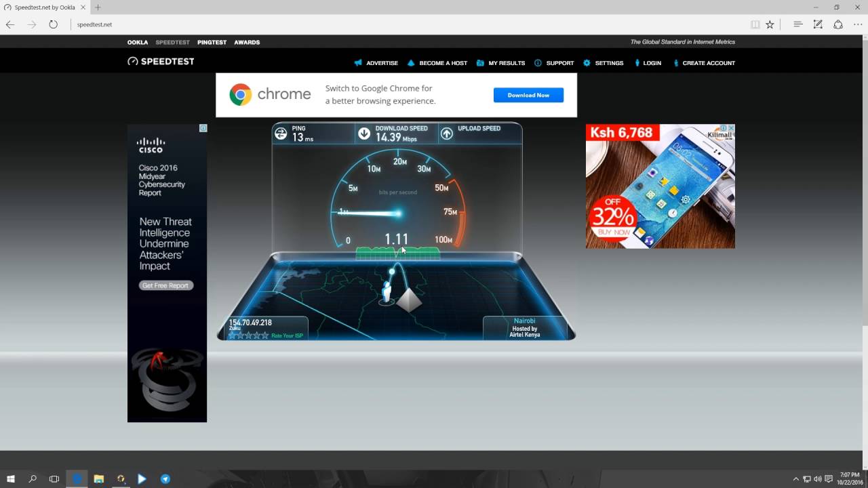Click the Login person icon
Screen dimensions: 868x488
[x=637, y=63]
